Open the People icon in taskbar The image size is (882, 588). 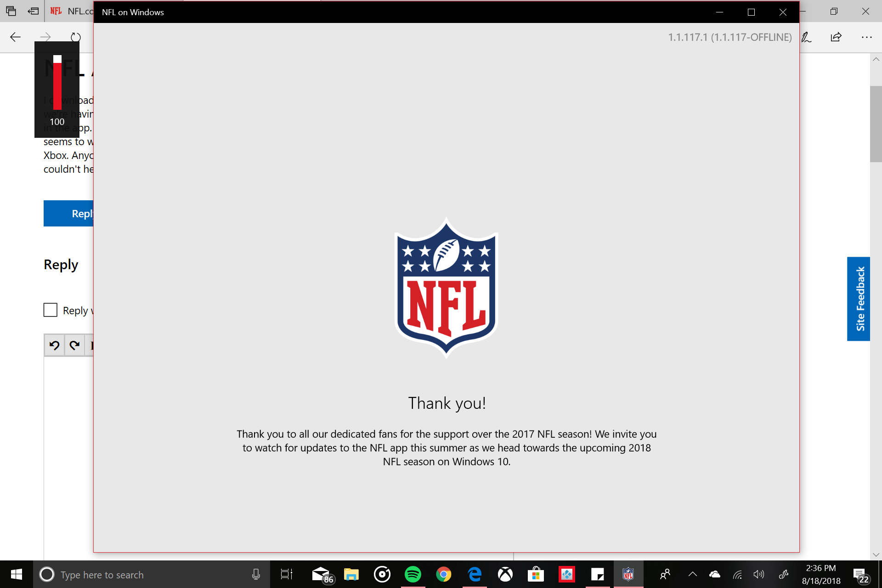(x=665, y=574)
